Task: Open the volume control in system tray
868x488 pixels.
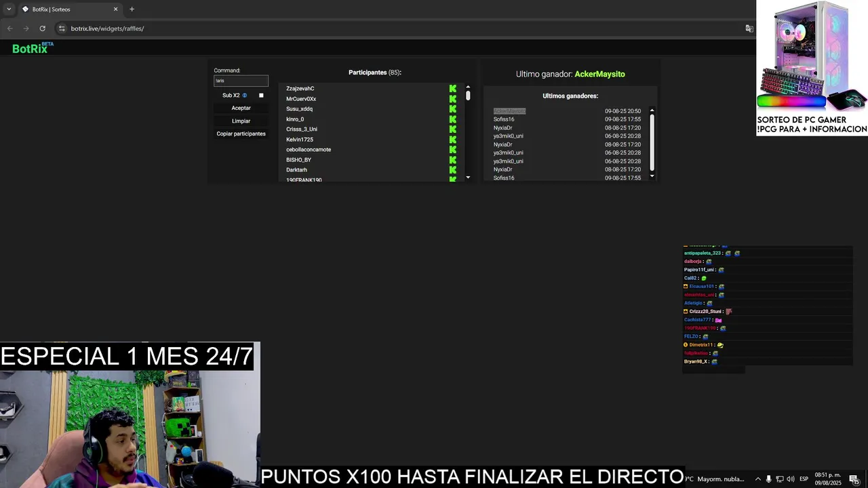Action: 790,479
